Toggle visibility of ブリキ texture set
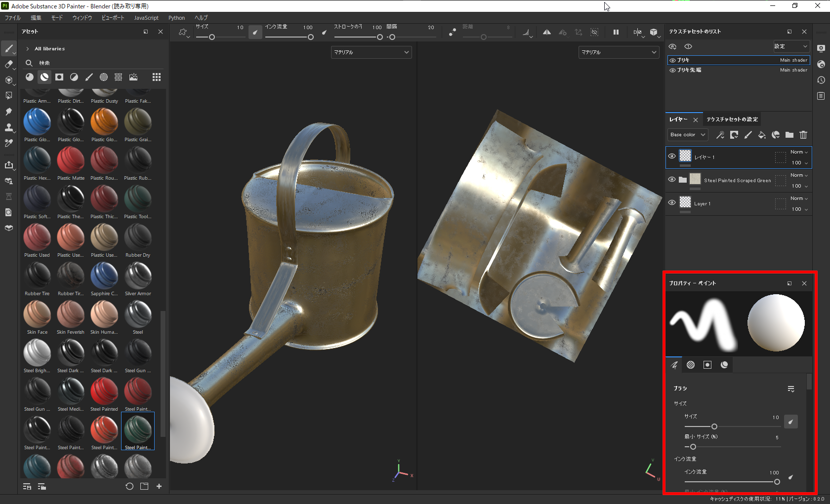This screenshot has width=830, height=504. coord(672,60)
